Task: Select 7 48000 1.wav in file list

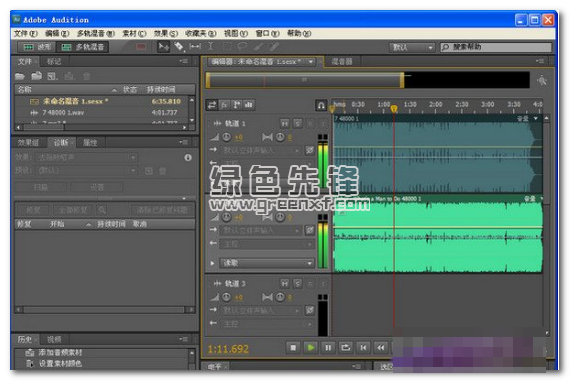Action: 103,113
